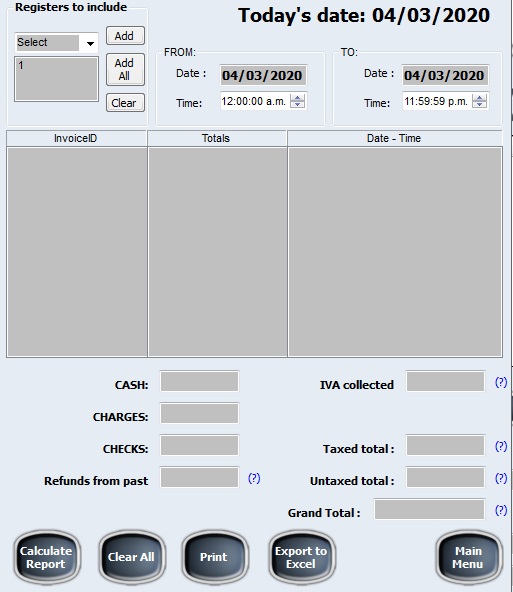Image resolution: width=513 pixels, height=592 pixels.
Task: Clear the registers list
Action: (125, 103)
